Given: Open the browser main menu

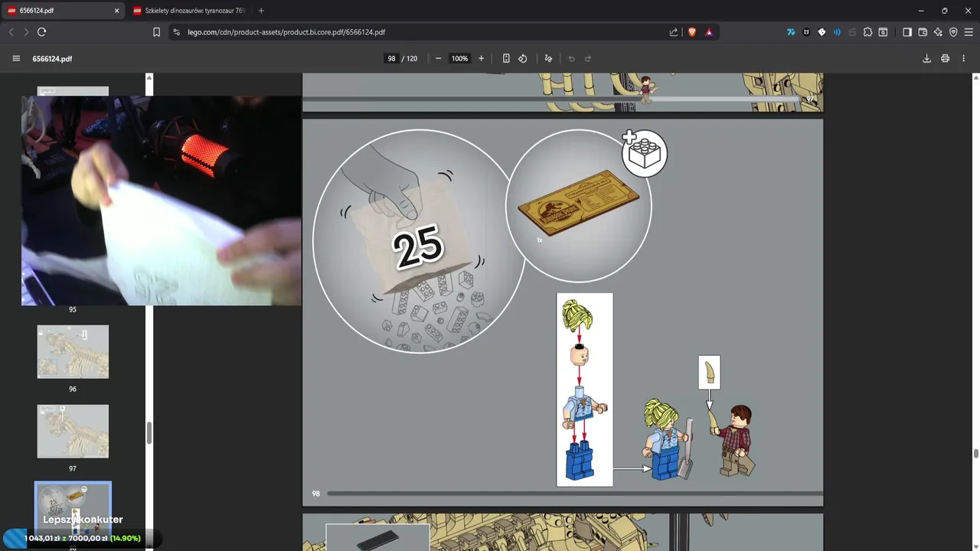Looking at the screenshot, I should [x=969, y=32].
